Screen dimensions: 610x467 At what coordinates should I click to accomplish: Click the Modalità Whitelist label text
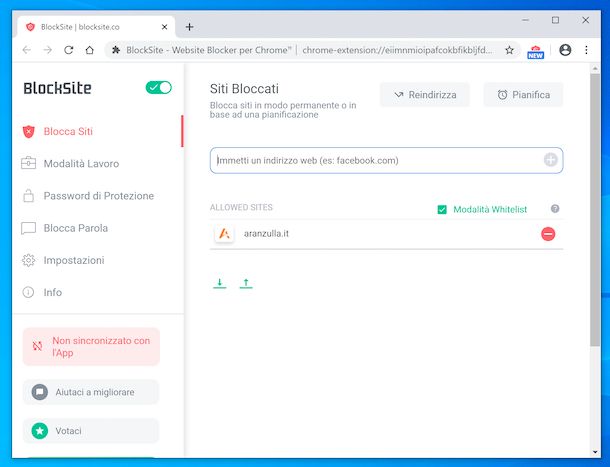(x=490, y=209)
